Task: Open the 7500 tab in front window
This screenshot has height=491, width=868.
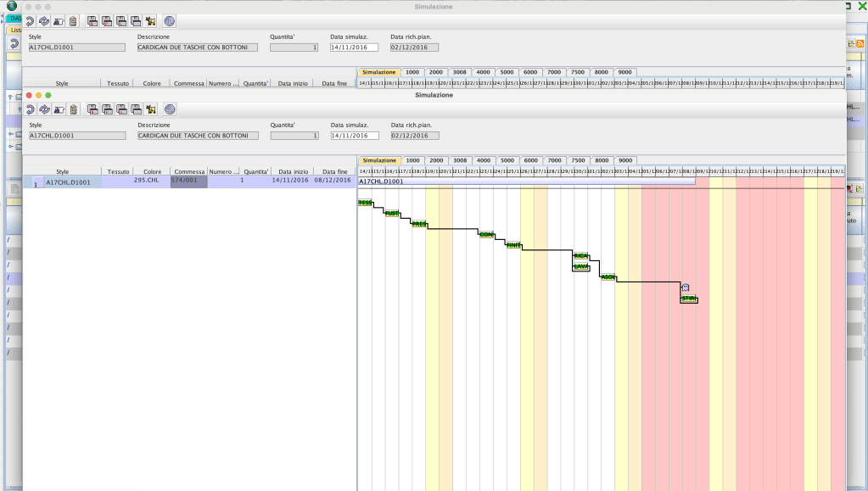Action: pos(578,160)
